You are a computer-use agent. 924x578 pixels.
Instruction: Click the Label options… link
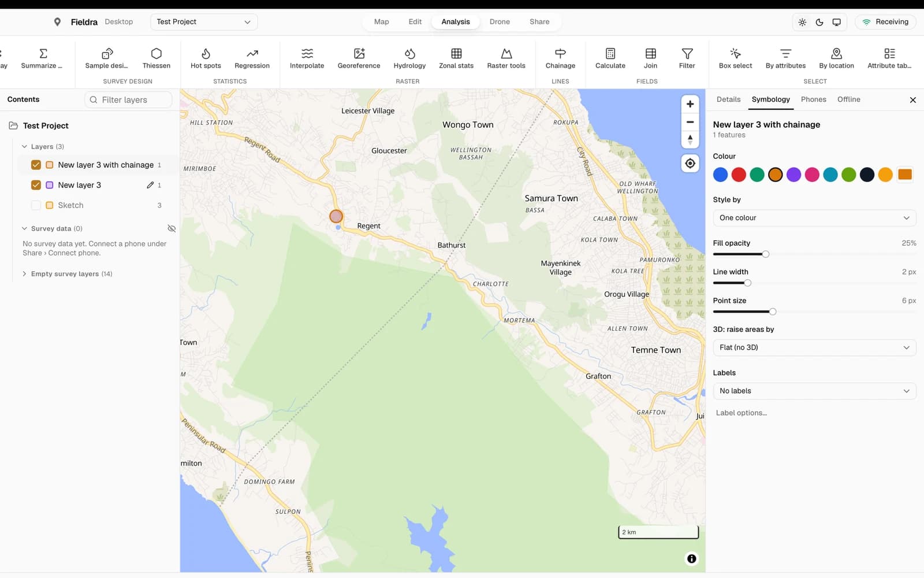(x=742, y=413)
